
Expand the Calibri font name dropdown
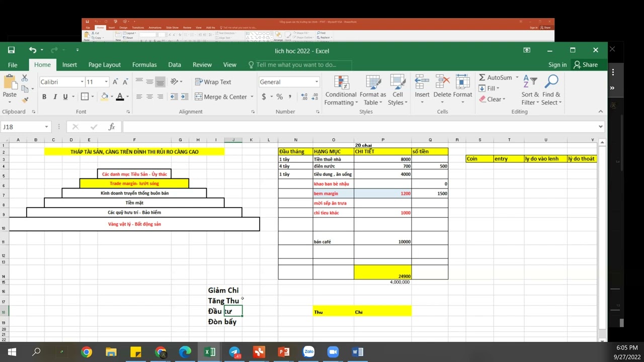click(x=82, y=82)
